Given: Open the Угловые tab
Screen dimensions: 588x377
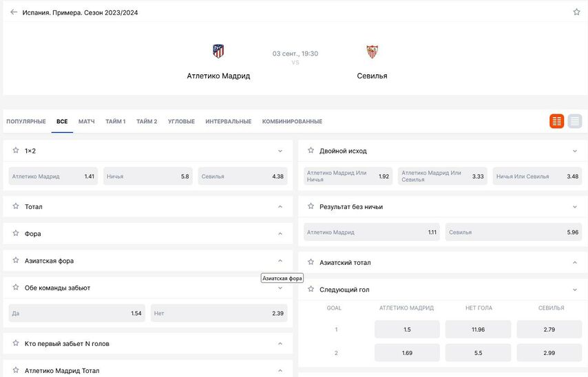Looking at the screenshot, I should click(181, 122).
